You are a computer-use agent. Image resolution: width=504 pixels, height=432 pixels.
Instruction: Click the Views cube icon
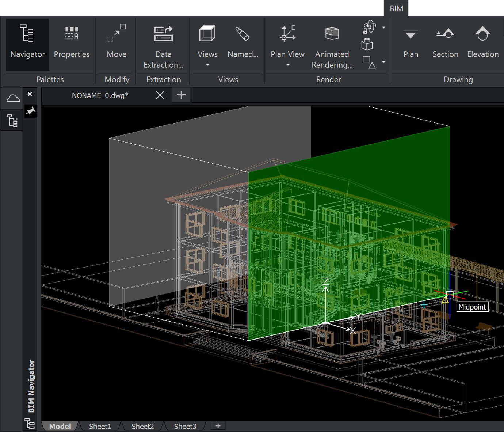pyautogui.click(x=207, y=34)
